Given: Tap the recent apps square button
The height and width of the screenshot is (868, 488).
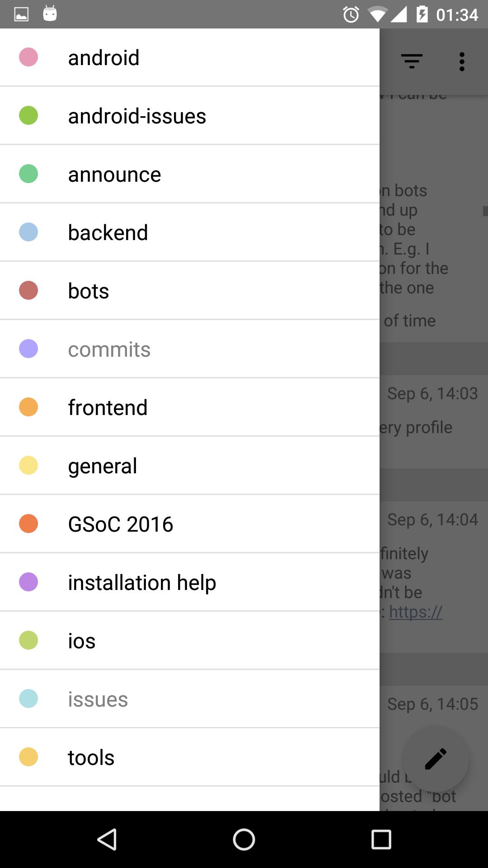Looking at the screenshot, I should (x=381, y=840).
